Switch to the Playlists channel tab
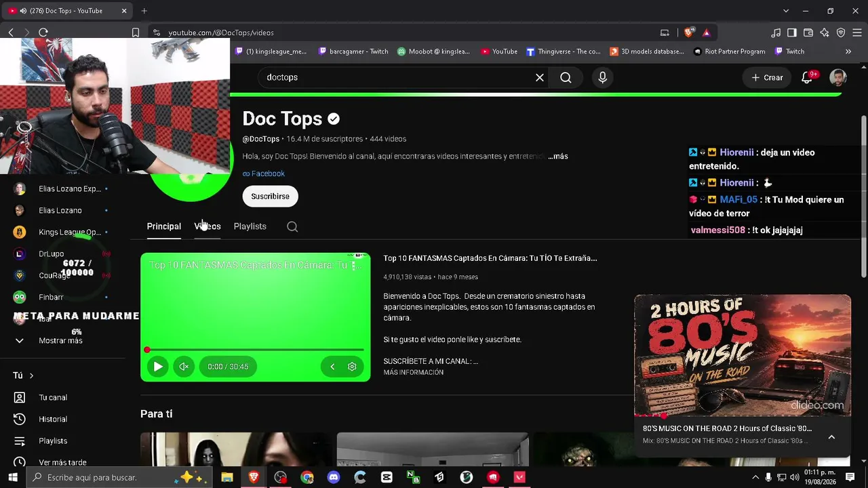Viewport: 868px width, 488px height. pos(250,226)
